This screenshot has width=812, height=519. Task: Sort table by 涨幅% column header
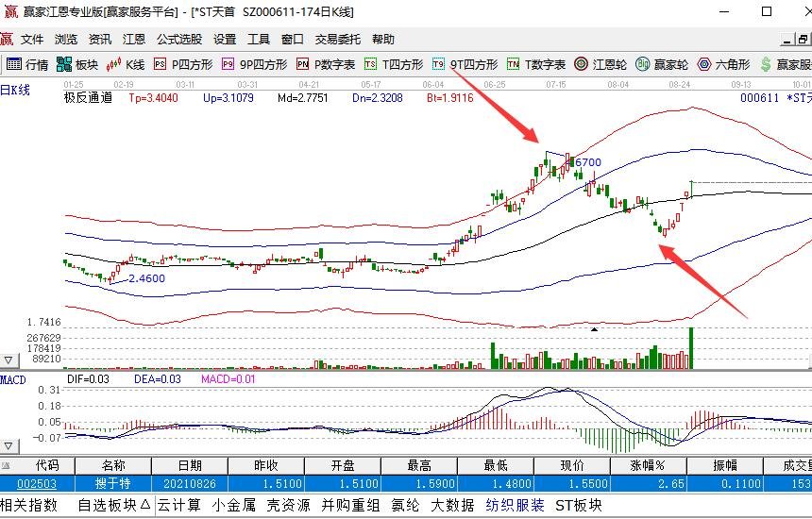[649, 466]
